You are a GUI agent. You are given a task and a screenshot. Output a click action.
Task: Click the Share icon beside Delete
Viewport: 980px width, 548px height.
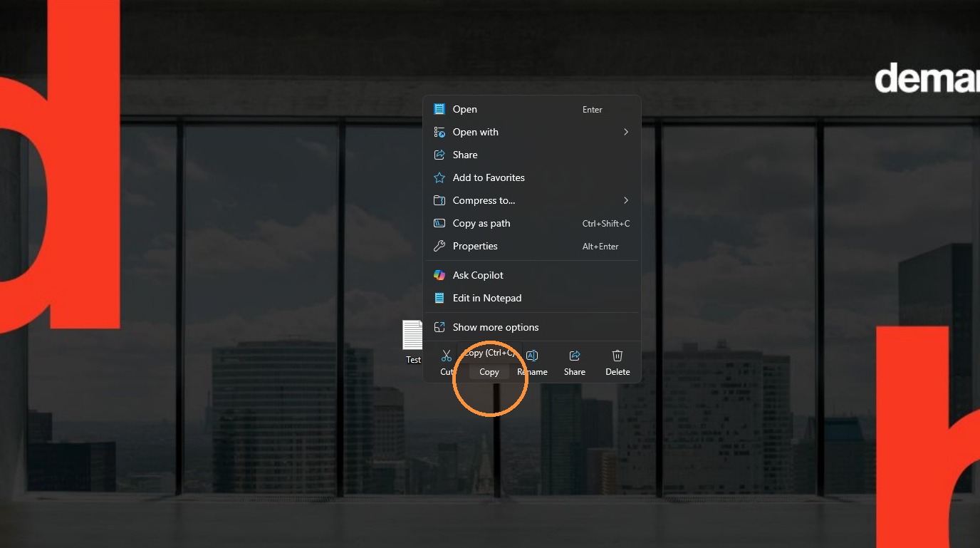575,356
